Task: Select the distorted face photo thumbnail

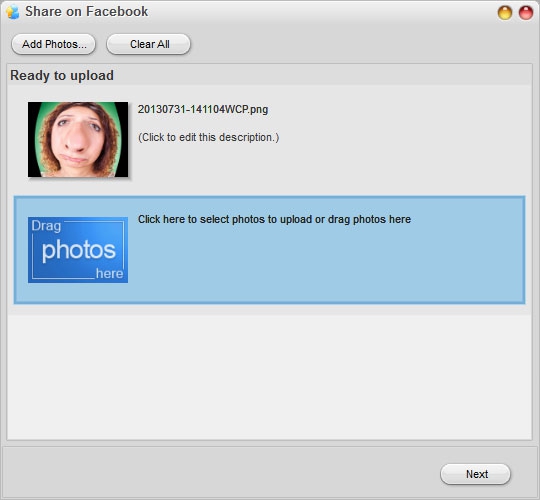Action: pyautogui.click(x=78, y=139)
